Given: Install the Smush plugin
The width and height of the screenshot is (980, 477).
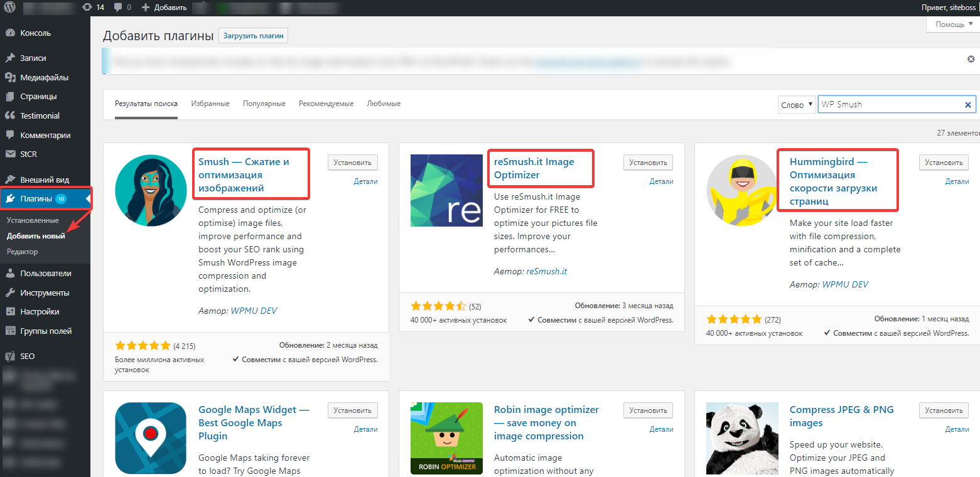Looking at the screenshot, I should coord(353,163).
